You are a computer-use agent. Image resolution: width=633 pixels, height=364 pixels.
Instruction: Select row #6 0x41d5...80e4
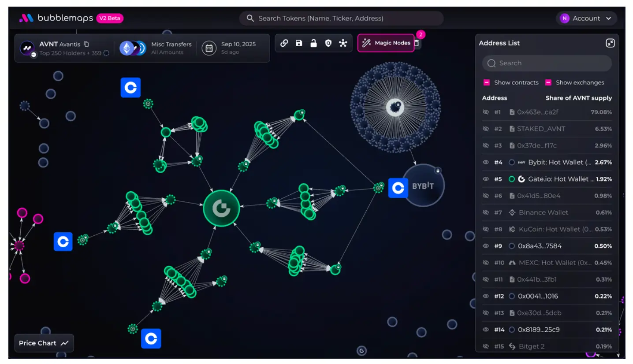coord(547,196)
